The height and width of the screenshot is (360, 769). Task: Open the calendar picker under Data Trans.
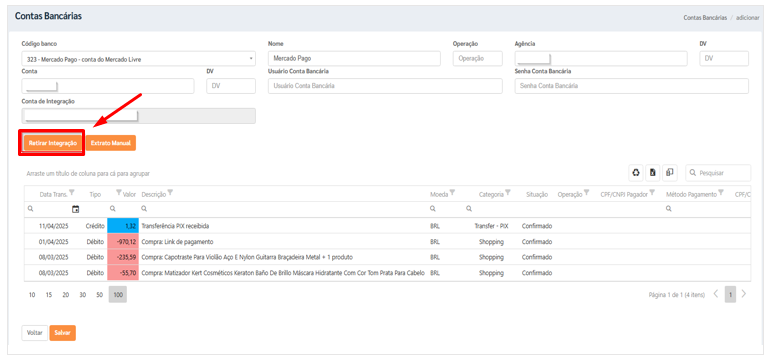coord(76,209)
